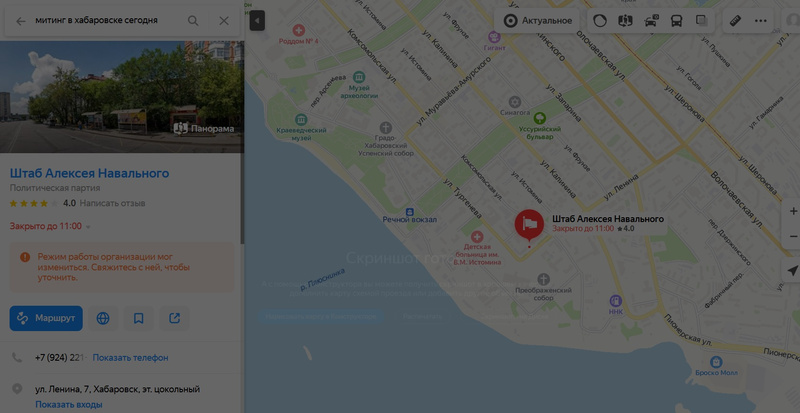Select the ruler measurement tool
800x413 pixels.
point(735,21)
